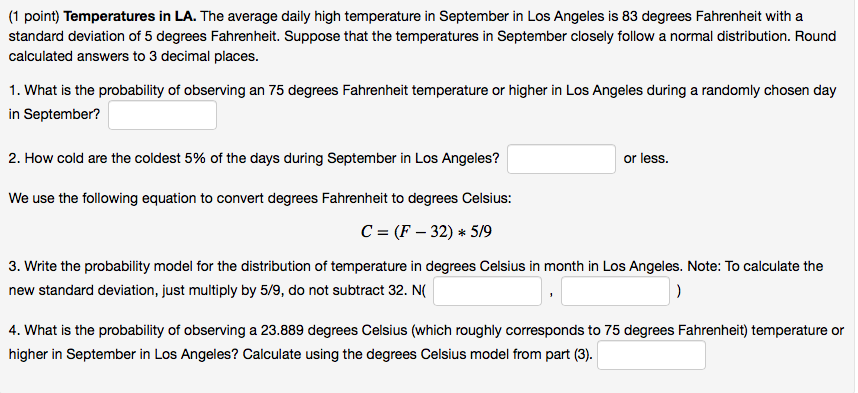Click the bold 'Temperatures in LA.' title

tap(130, 16)
